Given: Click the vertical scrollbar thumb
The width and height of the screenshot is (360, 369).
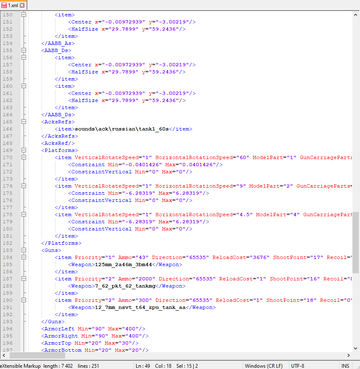Looking at the screenshot, I should [356, 242].
